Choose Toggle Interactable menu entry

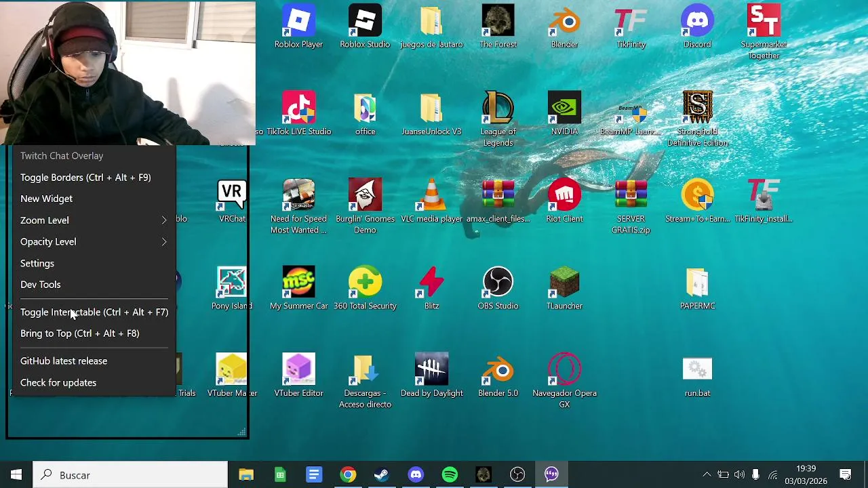[94, 312]
